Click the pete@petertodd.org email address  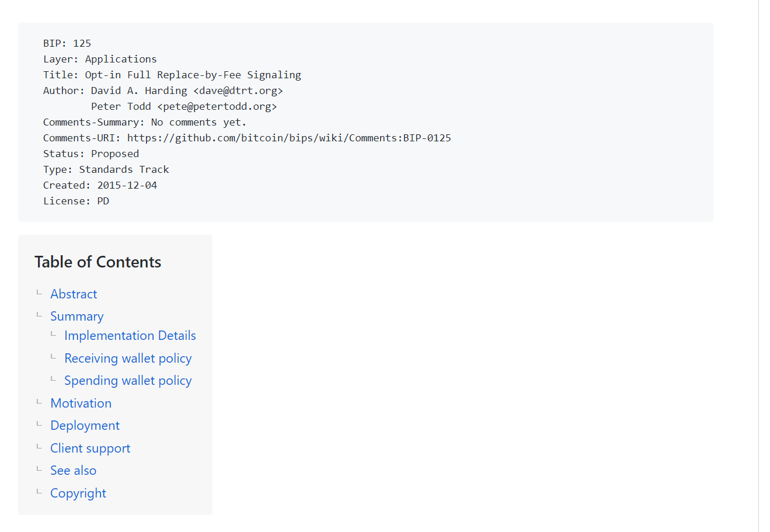pos(217,106)
